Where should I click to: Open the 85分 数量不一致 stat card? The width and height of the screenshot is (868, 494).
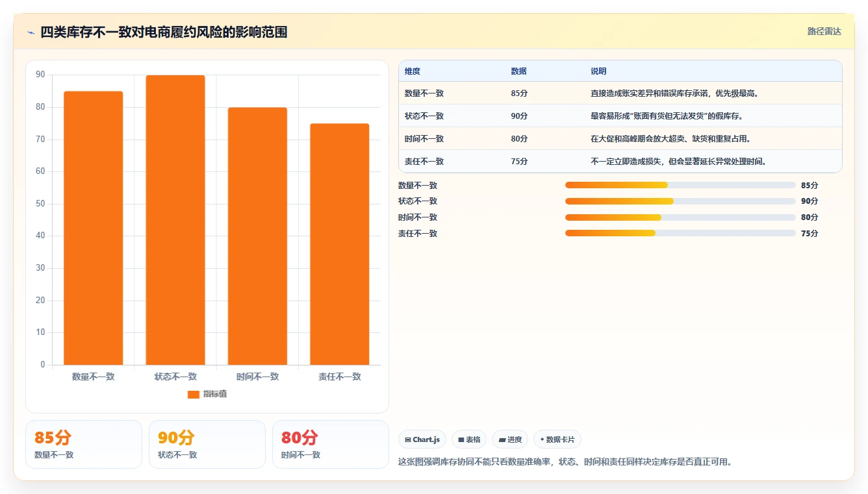(84, 444)
